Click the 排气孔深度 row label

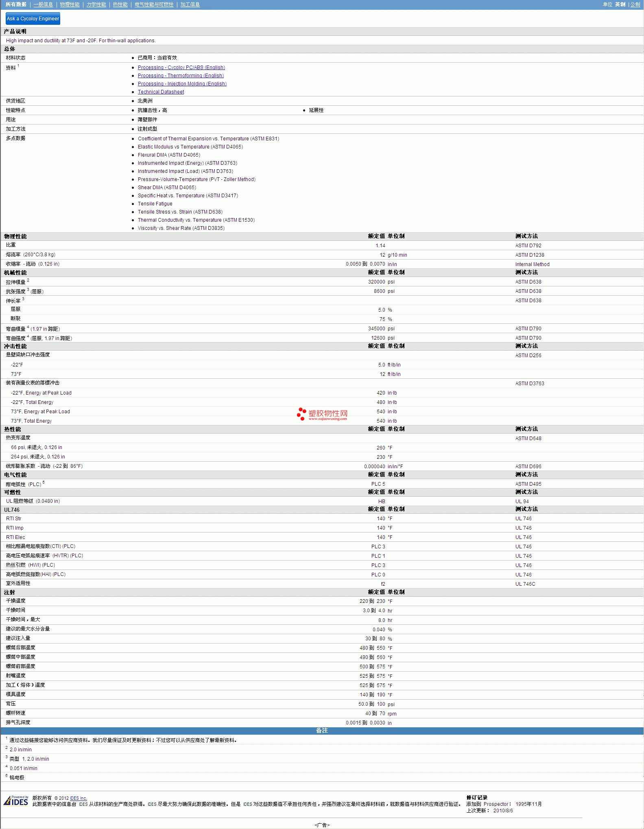(x=18, y=722)
